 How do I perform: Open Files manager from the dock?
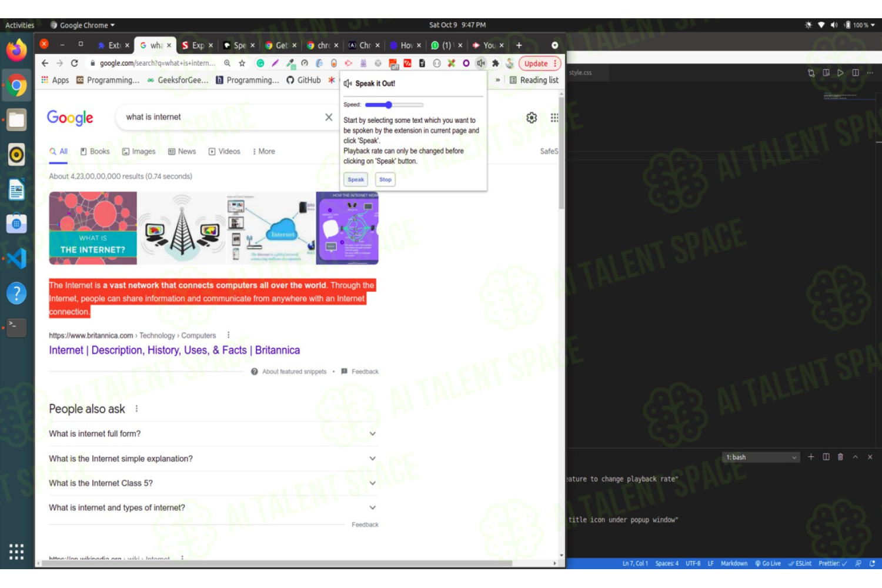pyautogui.click(x=16, y=120)
